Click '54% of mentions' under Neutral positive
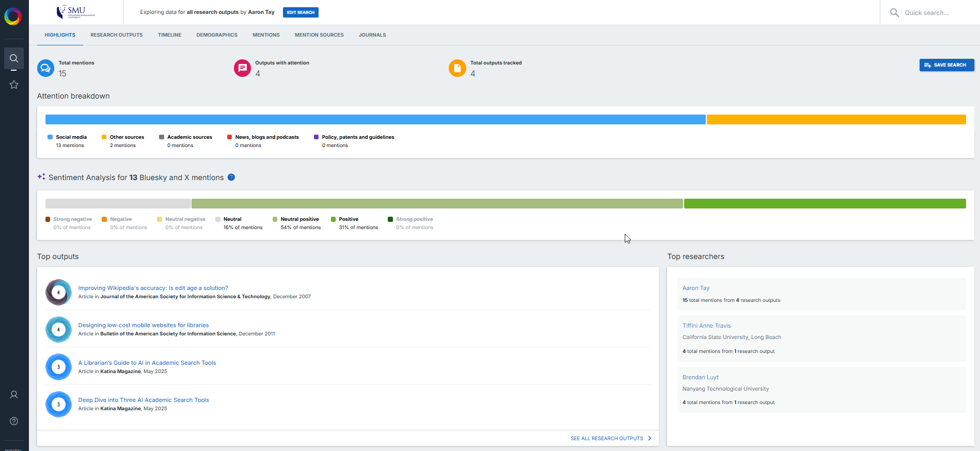980x451 pixels. [x=301, y=228]
